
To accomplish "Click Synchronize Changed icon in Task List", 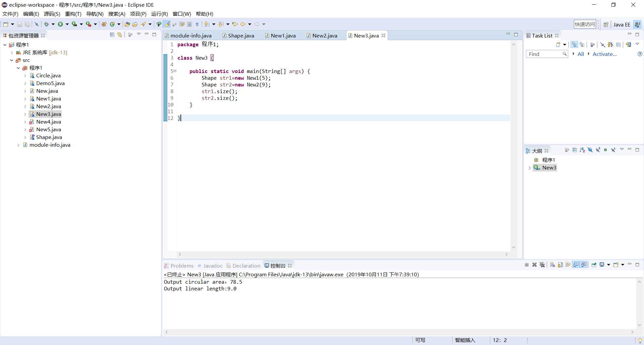I will (629, 45).
